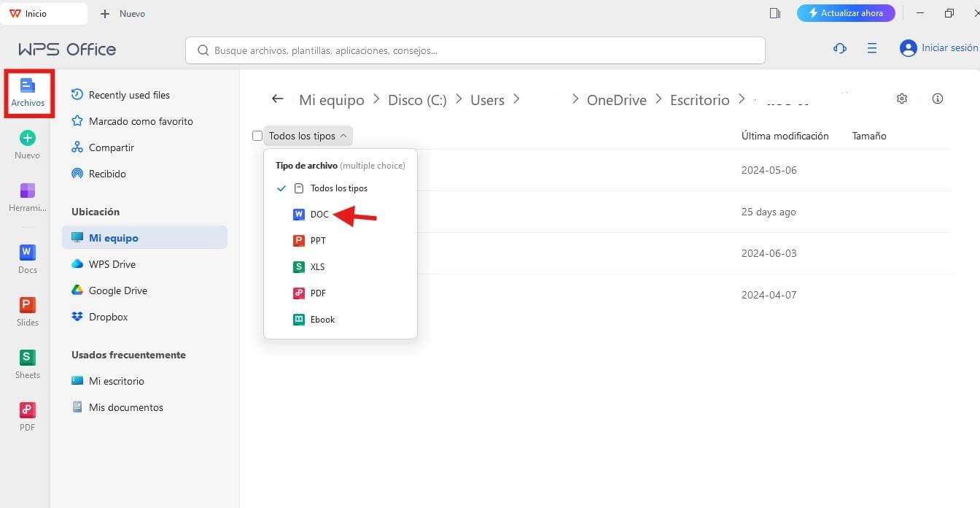
Task: Open WPS cloud sync status icon
Action: point(839,48)
